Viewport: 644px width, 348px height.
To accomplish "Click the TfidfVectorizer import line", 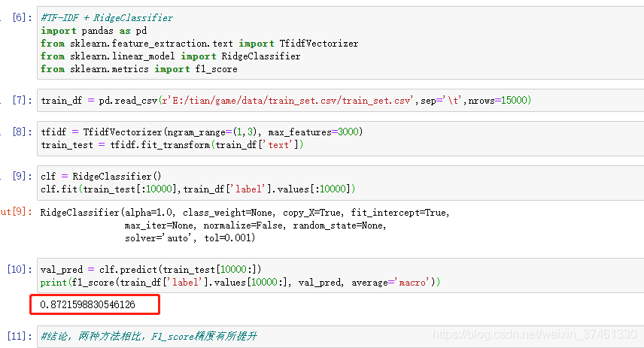I will pos(199,44).
